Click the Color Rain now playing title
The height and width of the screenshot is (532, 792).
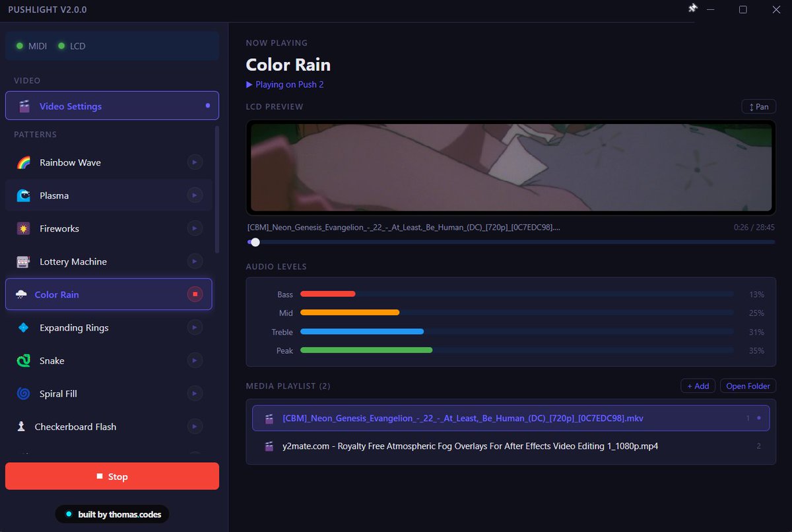tap(288, 65)
